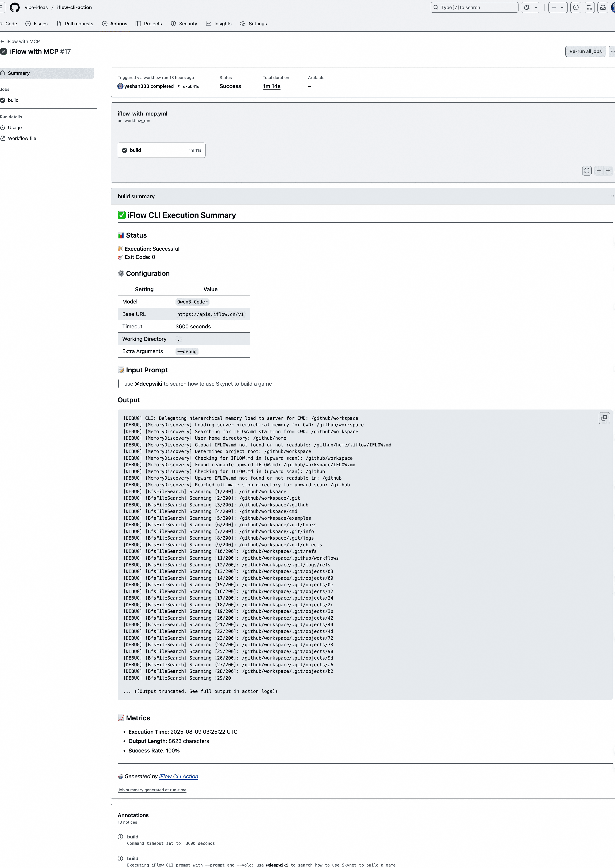Open the GitHub home logo
Viewport: 615px width, 868px height.
[x=15, y=8]
